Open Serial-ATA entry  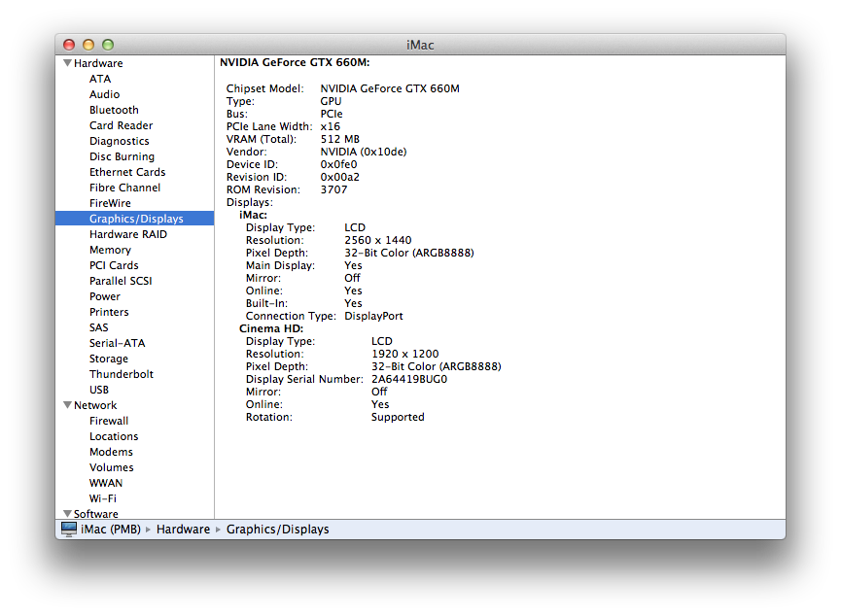pyautogui.click(x=117, y=343)
